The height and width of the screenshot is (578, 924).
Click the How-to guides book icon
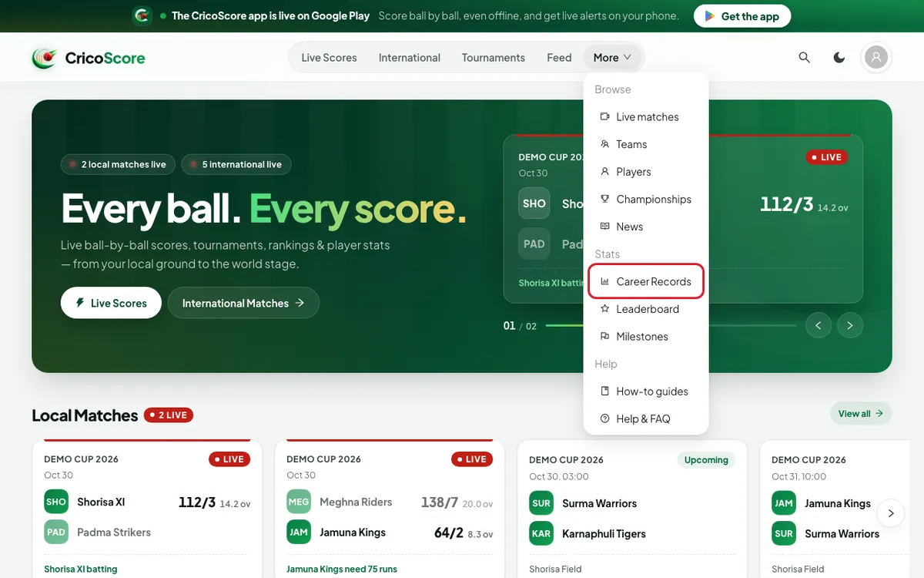(605, 391)
